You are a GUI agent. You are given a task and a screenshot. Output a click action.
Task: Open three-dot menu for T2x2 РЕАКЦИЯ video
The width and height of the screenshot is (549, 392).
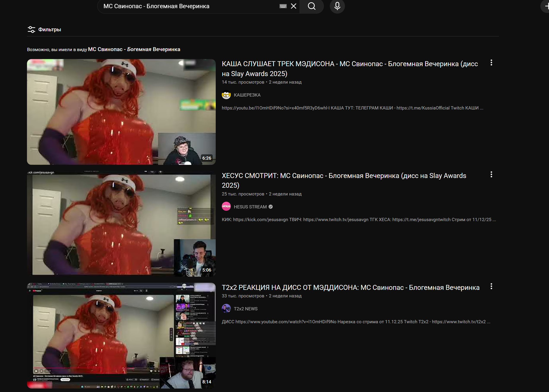point(491,286)
